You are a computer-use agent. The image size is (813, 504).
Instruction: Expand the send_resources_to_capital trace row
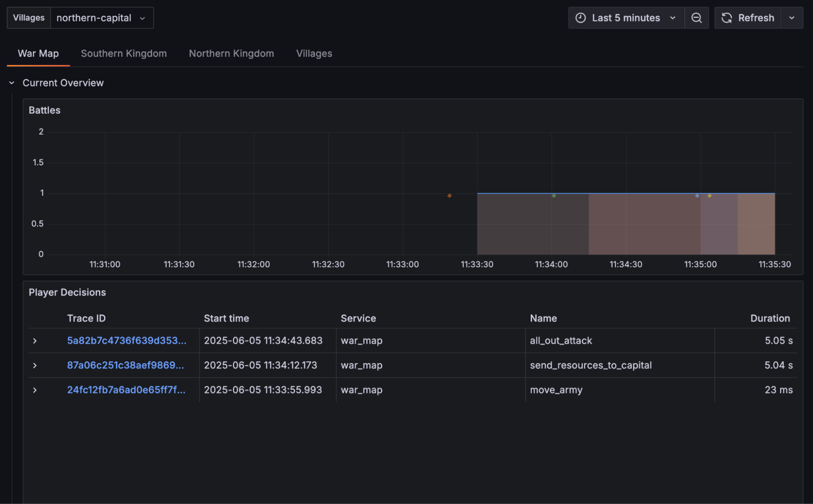(35, 365)
